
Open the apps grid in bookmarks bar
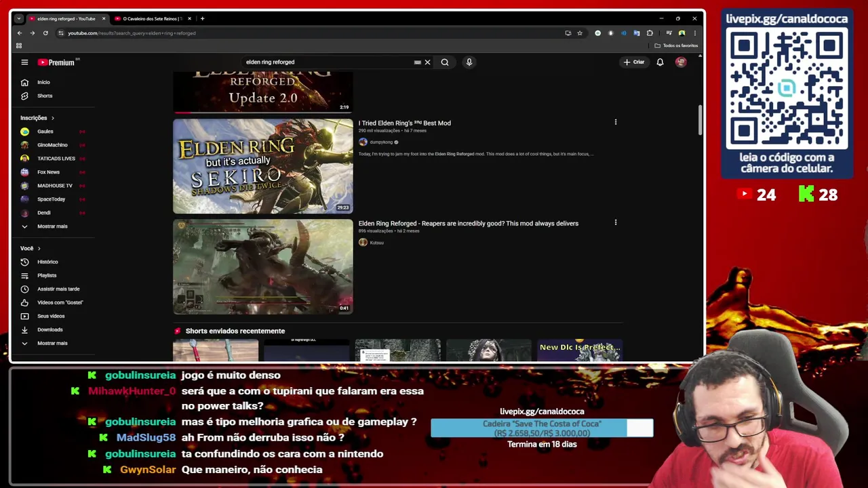click(19, 45)
